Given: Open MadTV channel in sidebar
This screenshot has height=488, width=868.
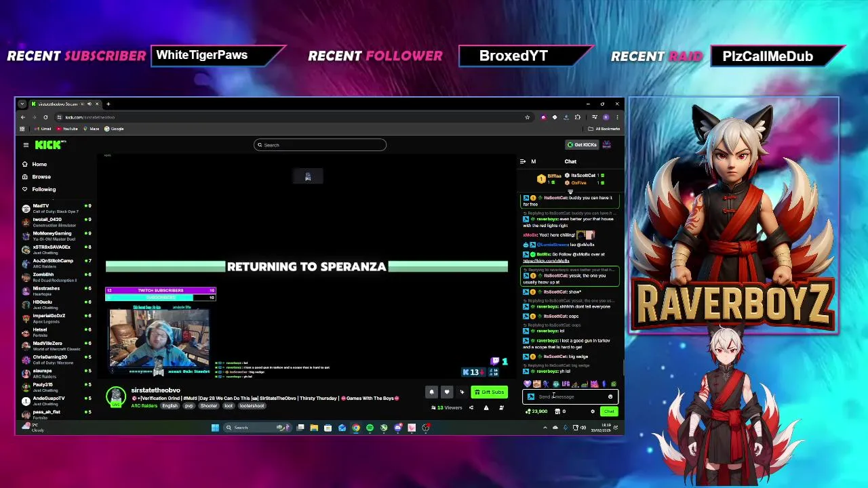Looking at the screenshot, I should (x=58, y=208).
